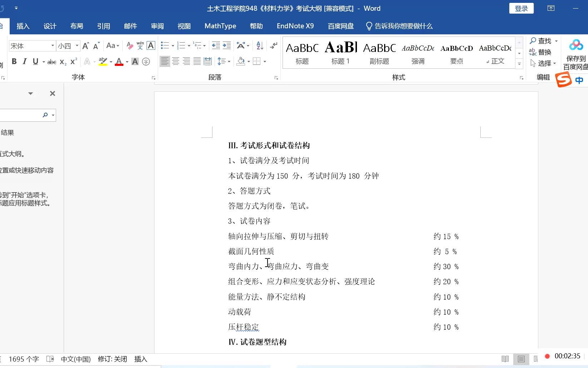This screenshot has height=368, width=588.
Task: Toggle bold formatting
Action: coord(14,62)
